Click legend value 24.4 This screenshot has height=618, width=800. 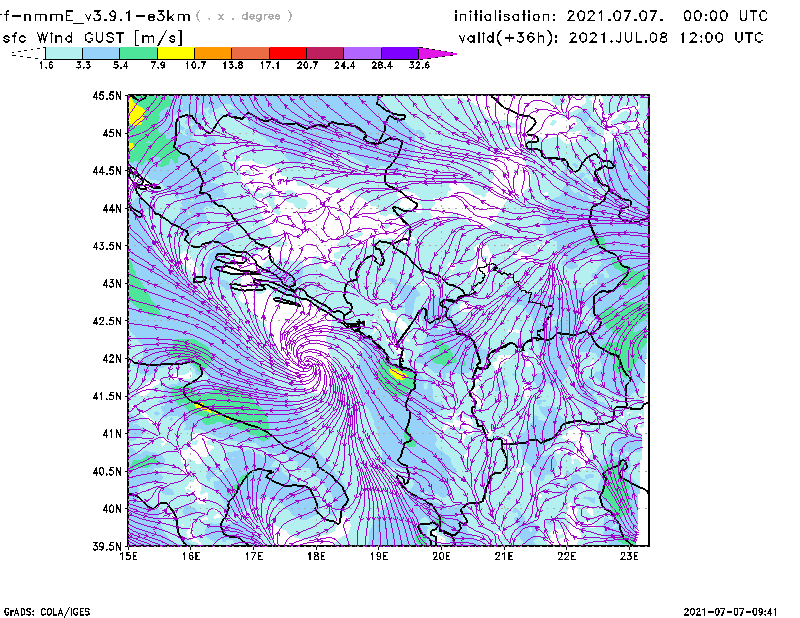[x=344, y=65]
